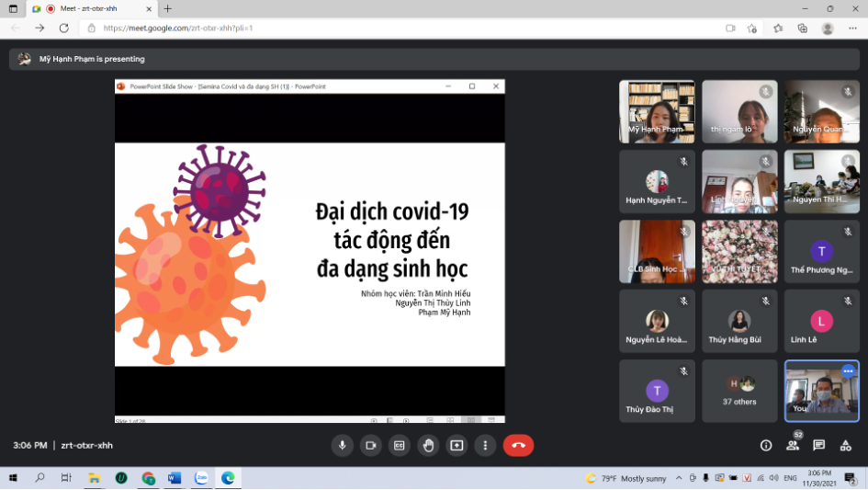Select the Meet - zrt-otxr-xhh browser tab
This screenshot has height=490, width=868.
point(92,8)
